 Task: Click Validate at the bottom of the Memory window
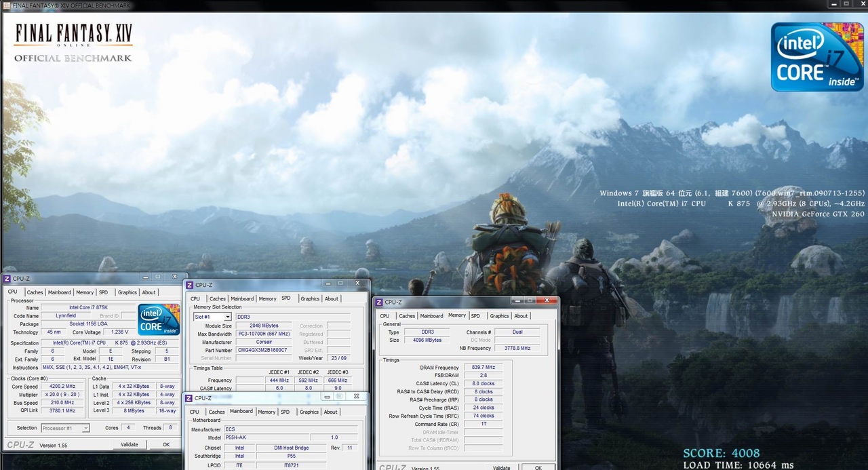pyautogui.click(x=502, y=467)
